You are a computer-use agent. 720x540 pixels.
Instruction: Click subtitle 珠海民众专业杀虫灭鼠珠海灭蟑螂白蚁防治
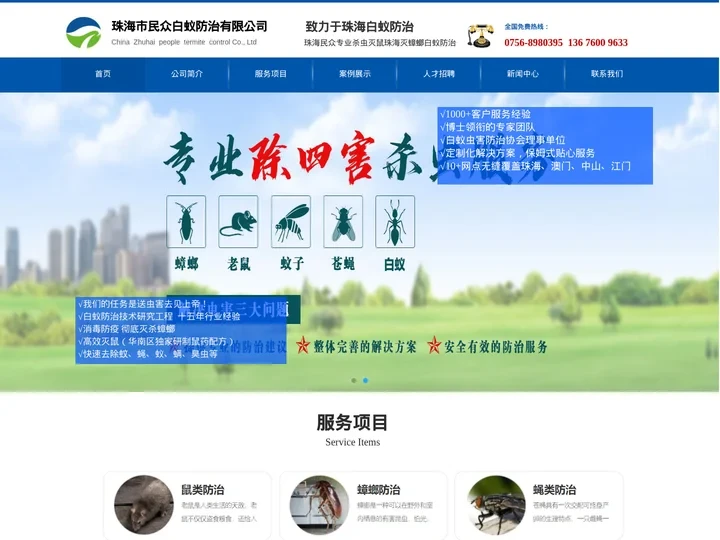point(380,43)
